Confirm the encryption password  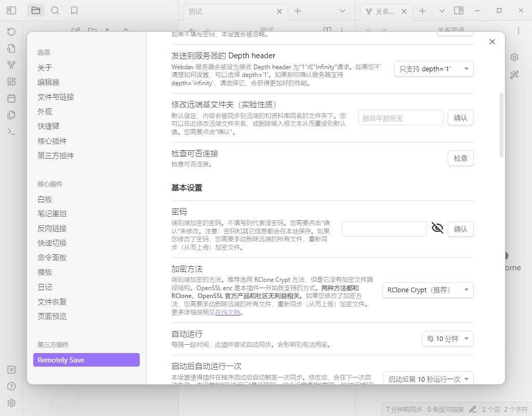(x=460, y=229)
